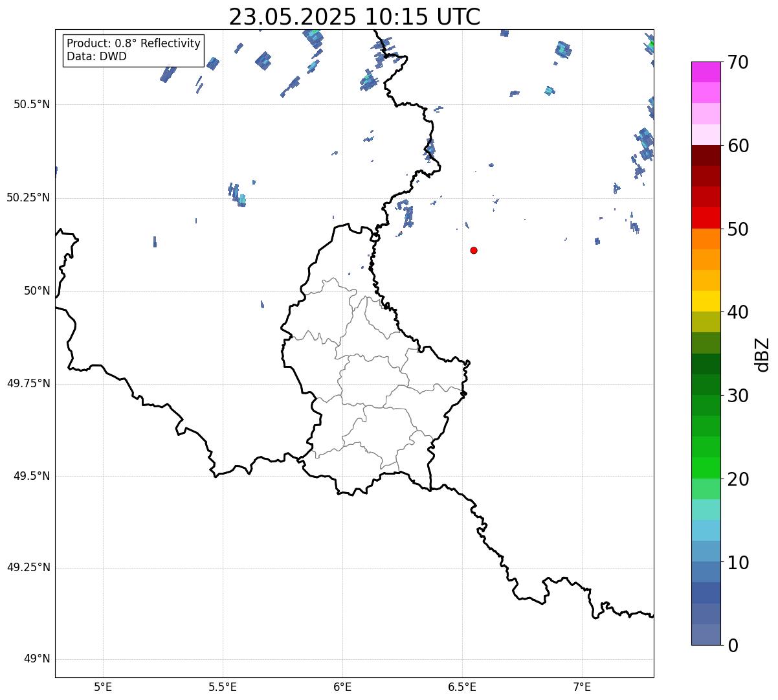Click the 49.25°N latitude label
The image size is (778, 700).
coord(28,567)
